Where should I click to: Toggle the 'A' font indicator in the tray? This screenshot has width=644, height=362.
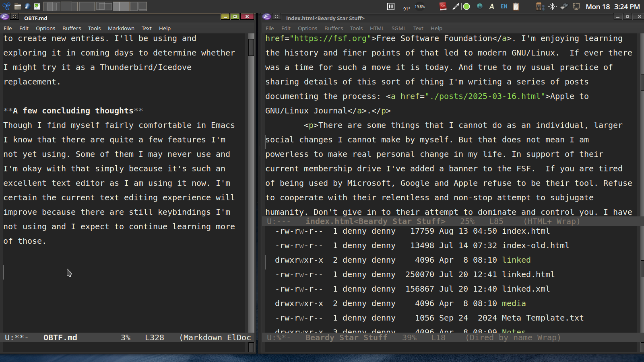(x=492, y=6)
